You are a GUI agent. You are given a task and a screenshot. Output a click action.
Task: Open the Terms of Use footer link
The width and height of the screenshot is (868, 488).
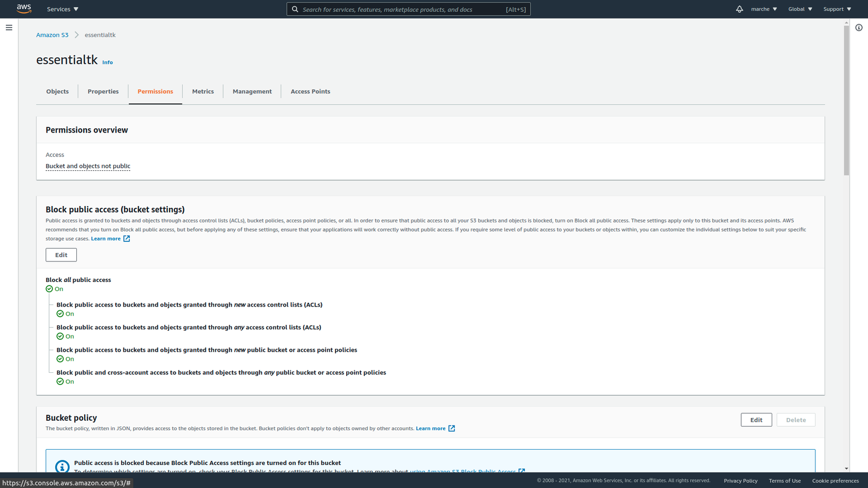click(785, 481)
